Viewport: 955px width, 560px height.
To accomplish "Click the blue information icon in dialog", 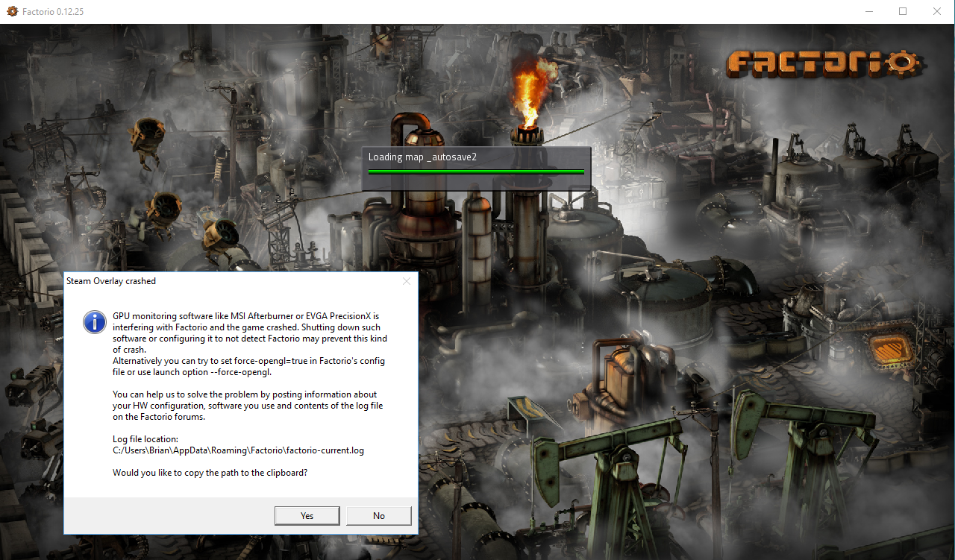I will (x=94, y=322).
